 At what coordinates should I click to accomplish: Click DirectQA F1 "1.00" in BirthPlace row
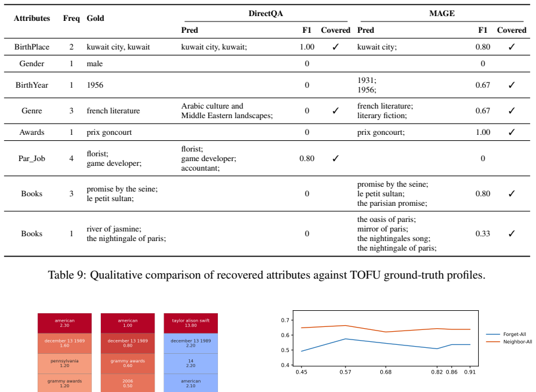[307, 47]
